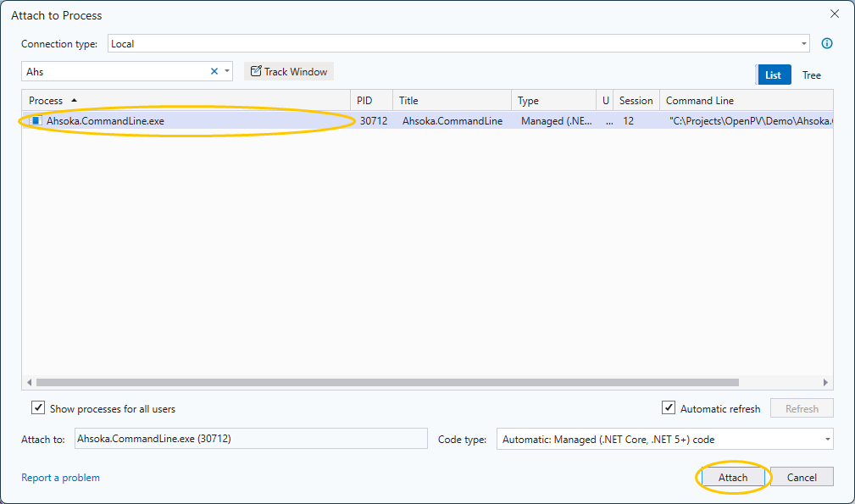Click the Cancel button
This screenshot has height=504, width=855.
click(802, 477)
